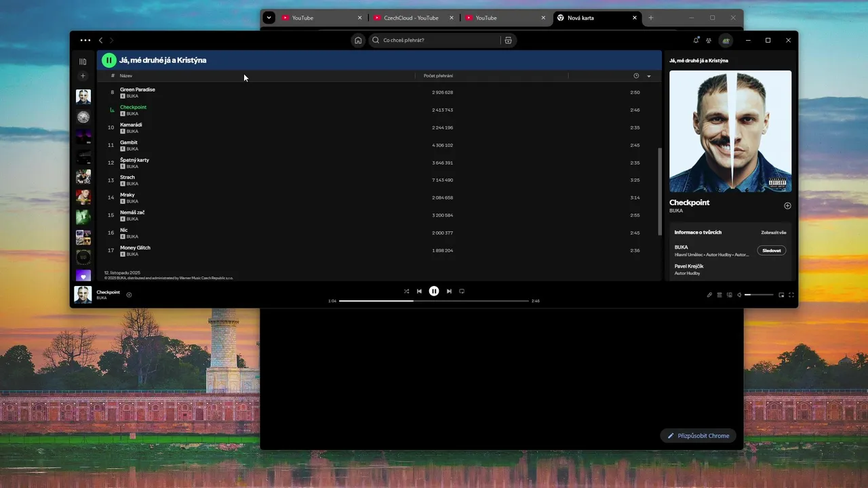The height and width of the screenshot is (488, 868).
Task: Open BUKA artist link under Checkpoint title
Action: pyautogui.click(x=676, y=211)
